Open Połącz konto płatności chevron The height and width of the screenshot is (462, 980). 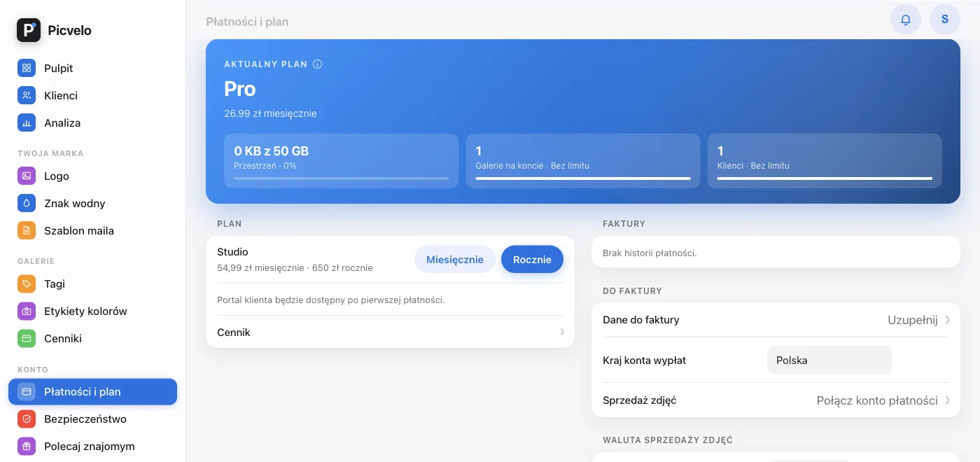947,401
